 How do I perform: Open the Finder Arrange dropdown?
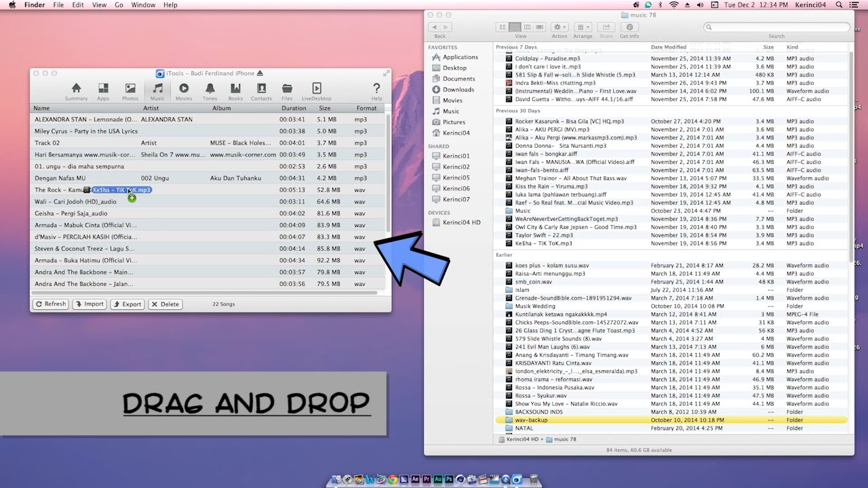[x=583, y=27]
